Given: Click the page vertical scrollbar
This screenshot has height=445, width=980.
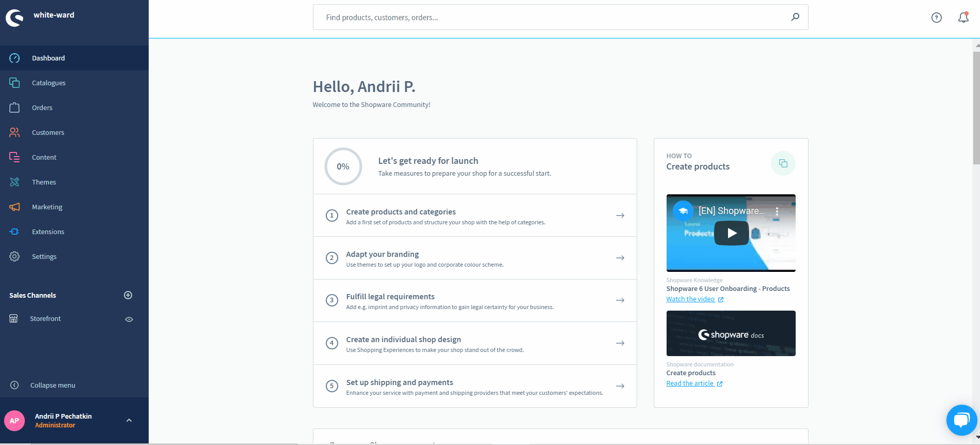Looking at the screenshot, I should click(x=976, y=107).
